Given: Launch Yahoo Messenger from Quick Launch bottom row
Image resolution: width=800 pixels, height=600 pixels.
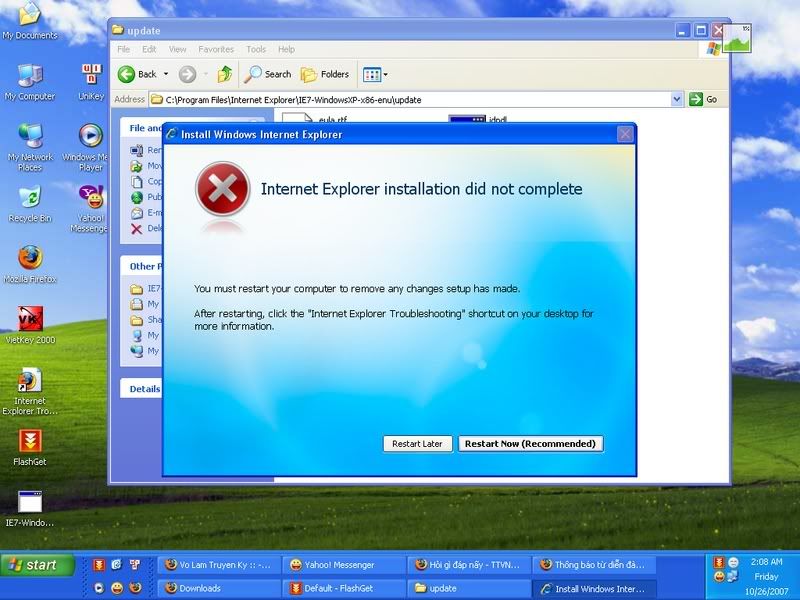Looking at the screenshot, I should 117,588.
